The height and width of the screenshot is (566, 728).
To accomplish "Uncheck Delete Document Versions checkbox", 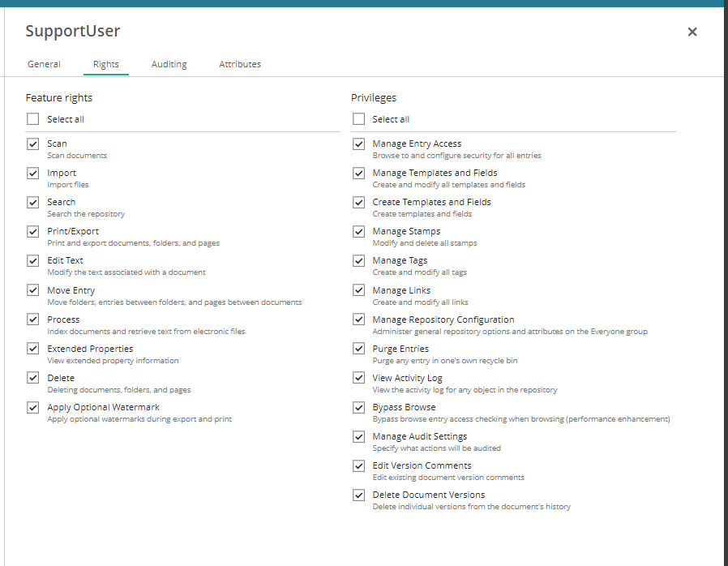I will coord(358,495).
